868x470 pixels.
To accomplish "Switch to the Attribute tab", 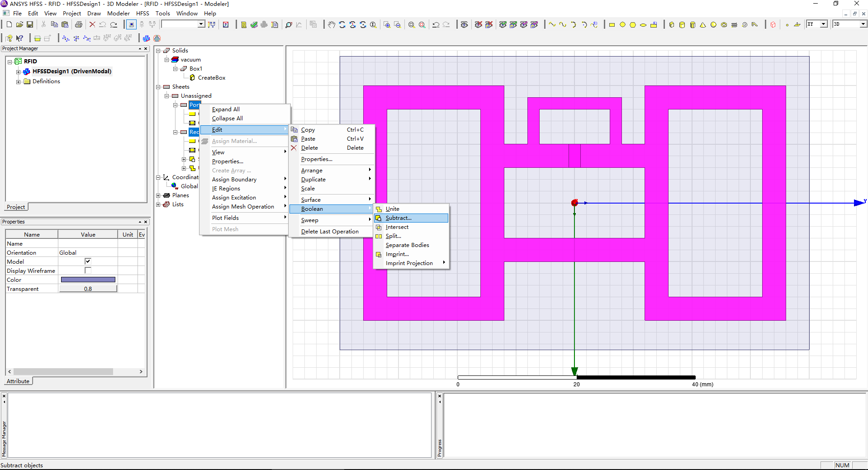I will 18,381.
